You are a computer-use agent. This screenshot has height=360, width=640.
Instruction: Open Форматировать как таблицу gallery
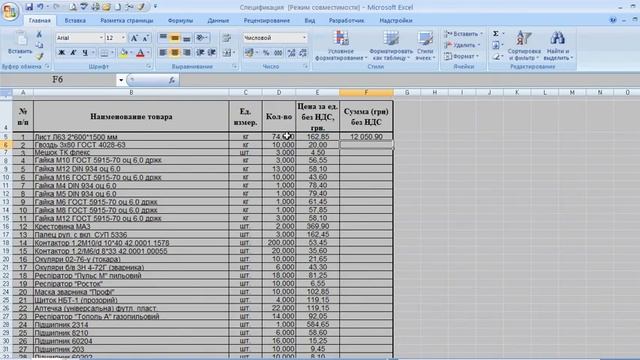[x=391, y=46]
